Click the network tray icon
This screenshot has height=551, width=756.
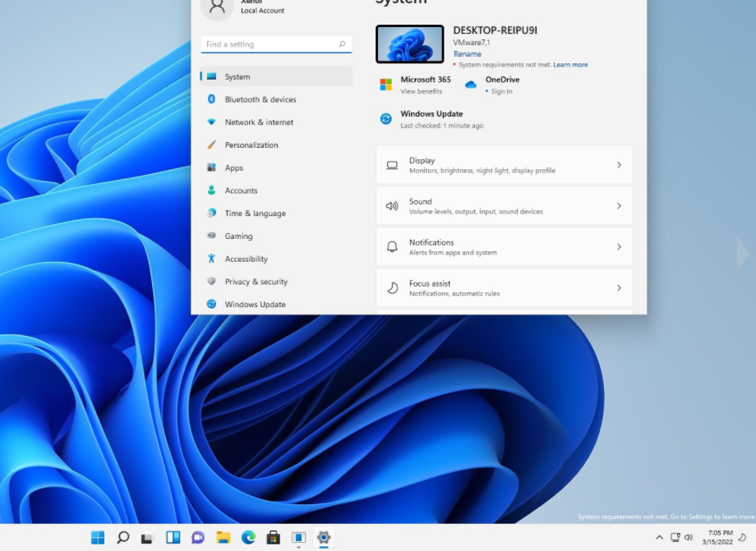pyautogui.click(x=675, y=538)
